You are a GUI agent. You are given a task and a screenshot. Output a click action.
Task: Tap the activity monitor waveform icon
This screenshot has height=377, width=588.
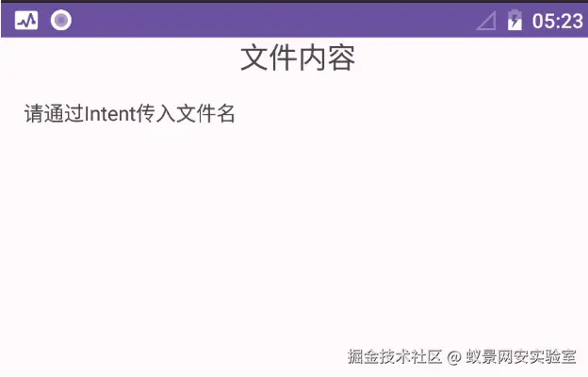point(26,20)
